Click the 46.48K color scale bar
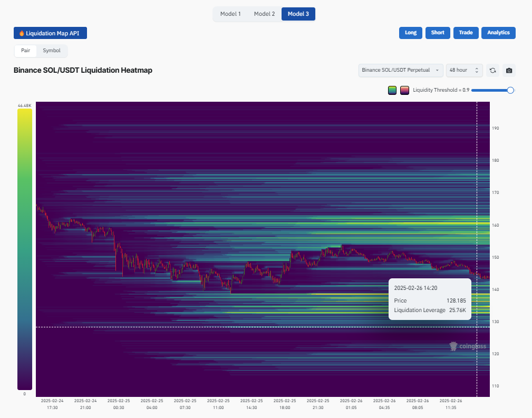The width and height of the screenshot is (532, 418). point(25,249)
